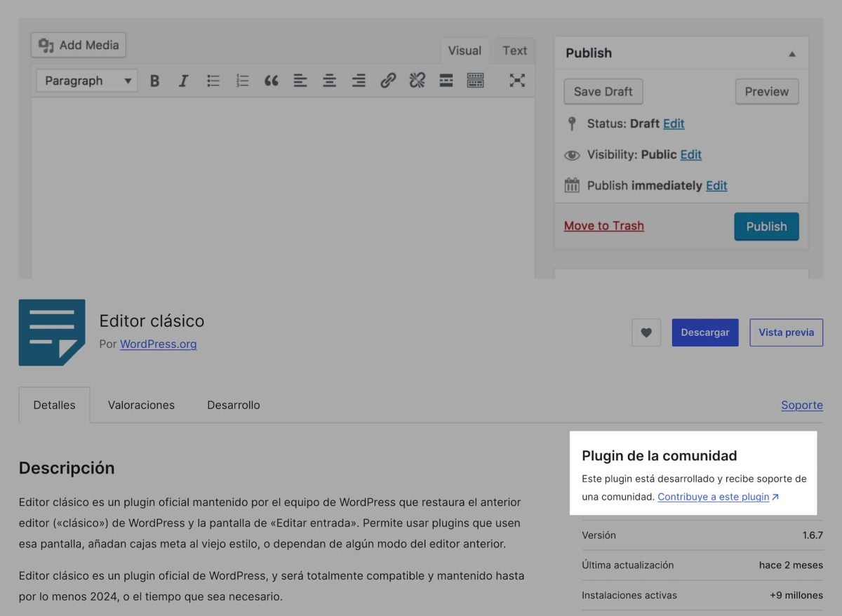Image resolution: width=842 pixels, height=616 pixels.
Task: Click the visibility eye icon
Action: (x=572, y=155)
